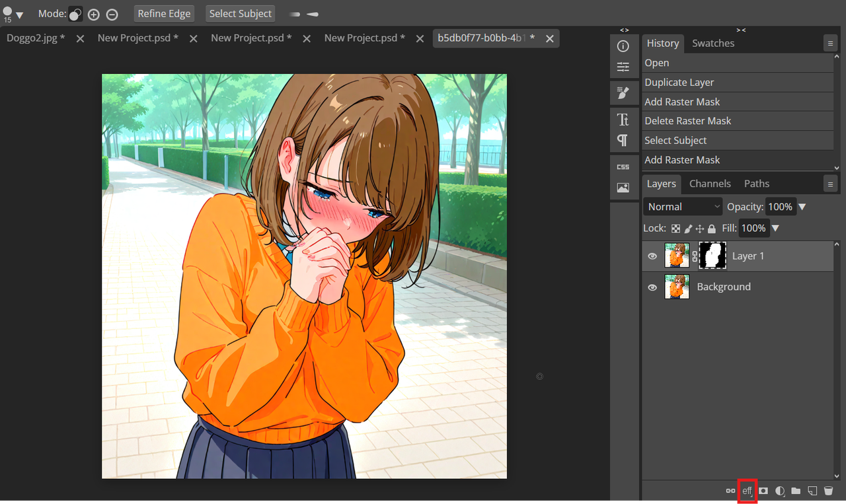Open the CSS panel icon

(x=623, y=167)
